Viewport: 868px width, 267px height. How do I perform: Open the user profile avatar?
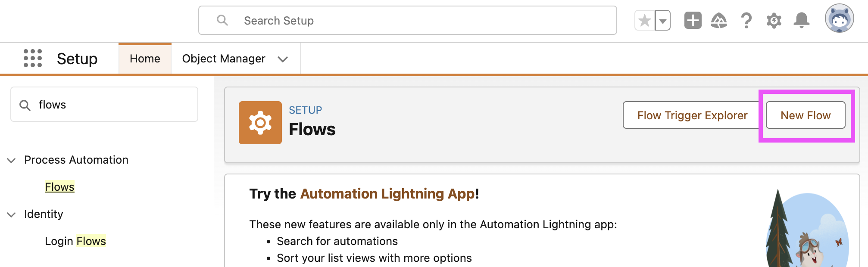pyautogui.click(x=839, y=19)
